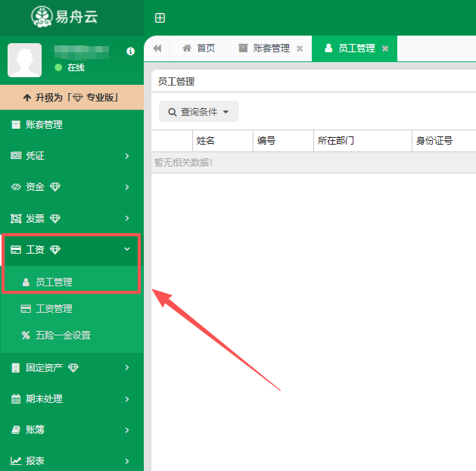Close the 账套管理 tab
476x471 pixels.
(300, 48)
